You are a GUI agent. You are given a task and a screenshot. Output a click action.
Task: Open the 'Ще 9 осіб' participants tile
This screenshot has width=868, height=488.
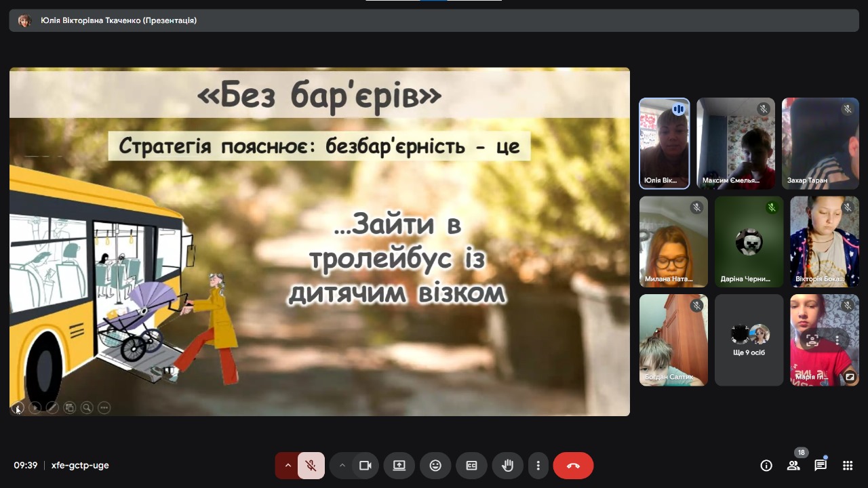point(749,340)
